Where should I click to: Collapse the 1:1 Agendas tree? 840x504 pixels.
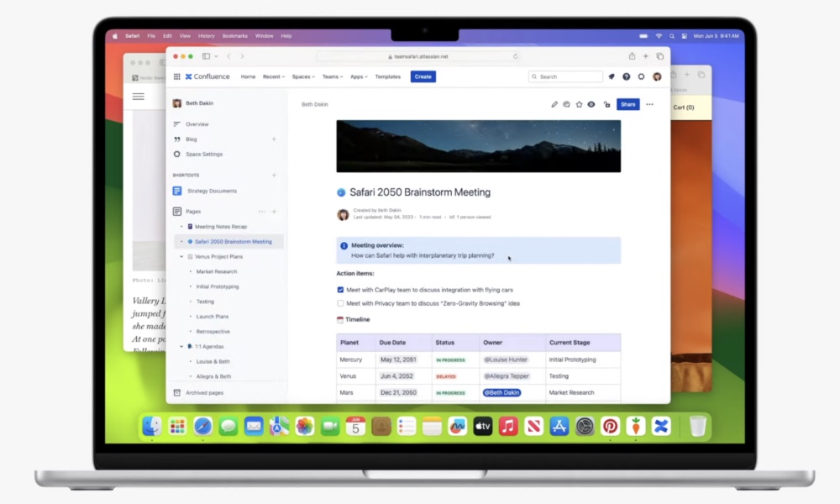coord(181,347)
